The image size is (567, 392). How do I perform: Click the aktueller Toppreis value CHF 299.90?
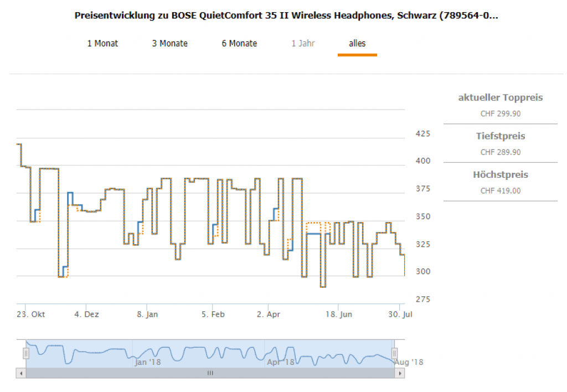pyautogui.click(x=501, y=114)
